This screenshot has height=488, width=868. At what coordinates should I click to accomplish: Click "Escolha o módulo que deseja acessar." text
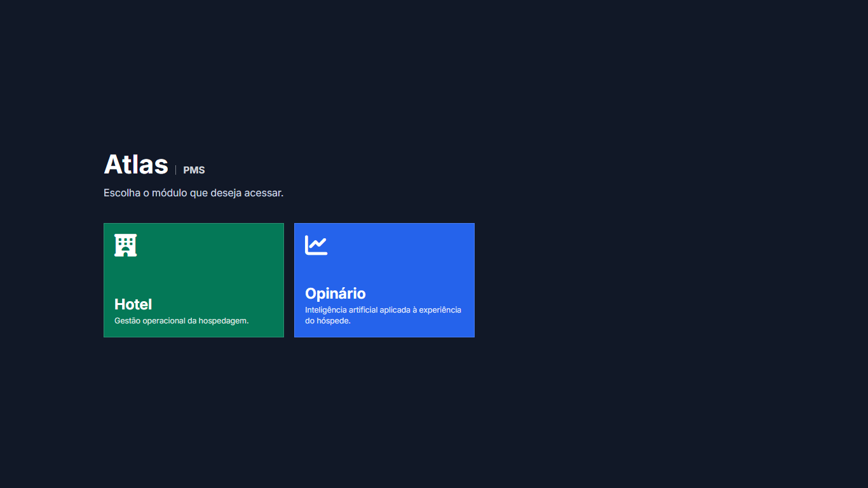[x=193, y=193]
